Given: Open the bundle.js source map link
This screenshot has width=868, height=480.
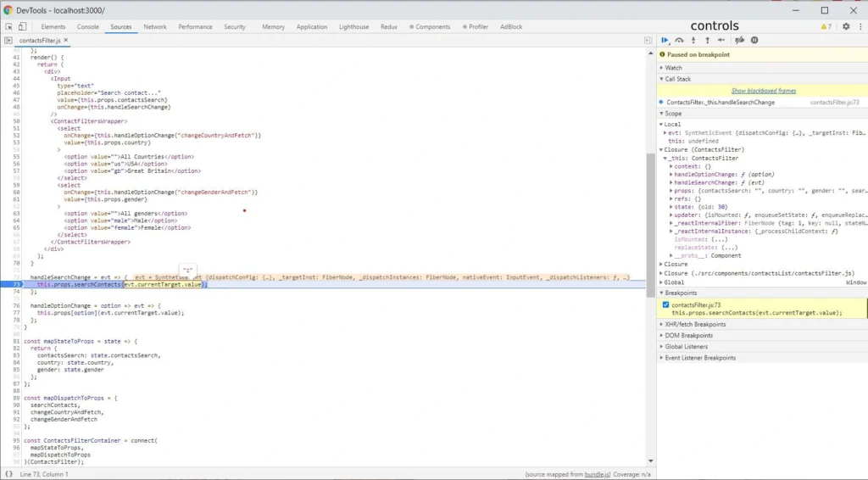Looking at the screenshot, I should (596, 474).
